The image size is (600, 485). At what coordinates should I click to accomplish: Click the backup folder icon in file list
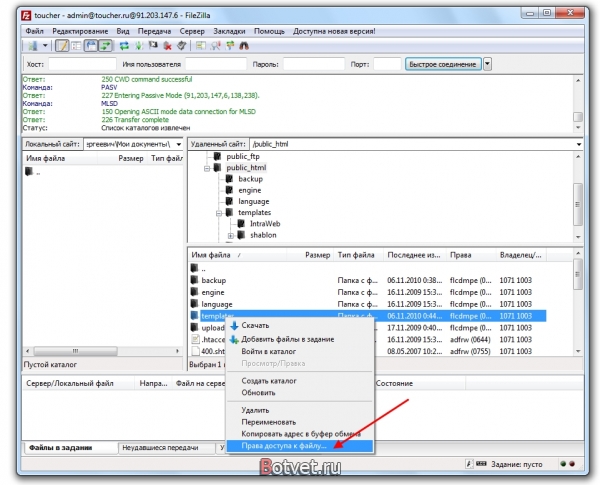[x=195, y=280]
